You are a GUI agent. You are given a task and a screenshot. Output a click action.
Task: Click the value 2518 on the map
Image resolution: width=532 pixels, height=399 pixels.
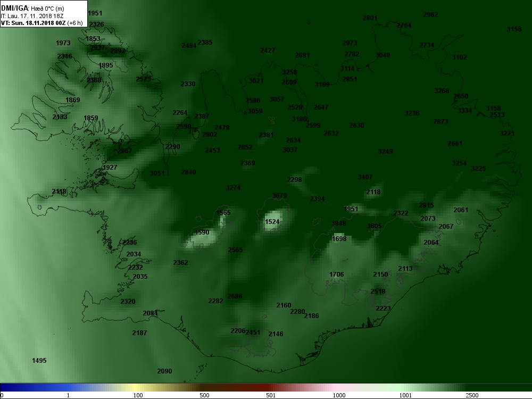(378, 292)
